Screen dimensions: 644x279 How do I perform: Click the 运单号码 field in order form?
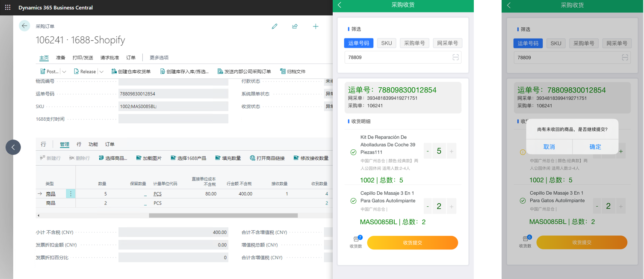point(173,94)
